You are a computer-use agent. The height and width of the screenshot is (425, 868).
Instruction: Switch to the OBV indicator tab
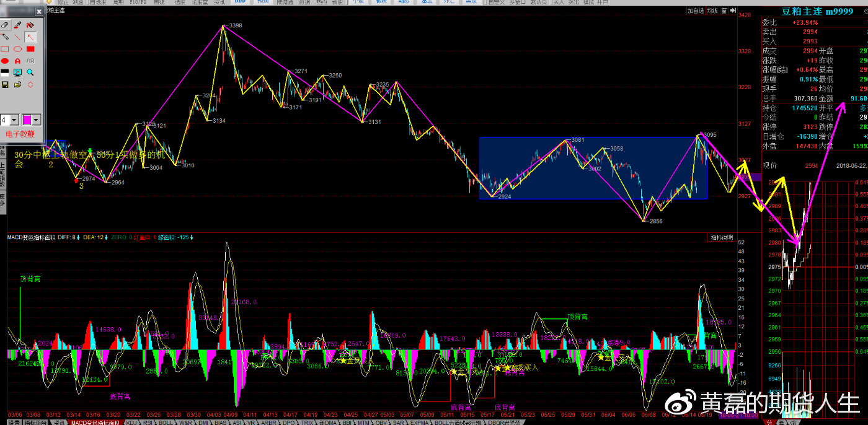pyautogui.click(x=381, y=422)
